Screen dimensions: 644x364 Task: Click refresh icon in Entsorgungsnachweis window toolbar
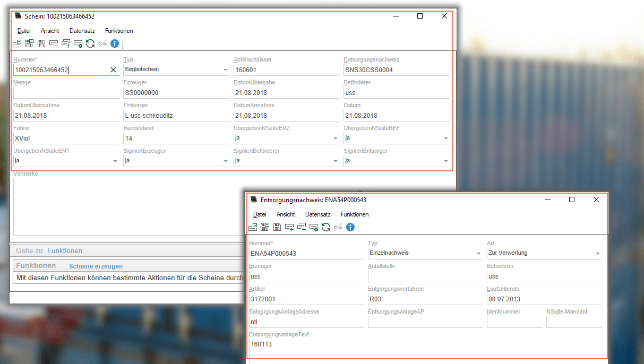tap(326, 228)
